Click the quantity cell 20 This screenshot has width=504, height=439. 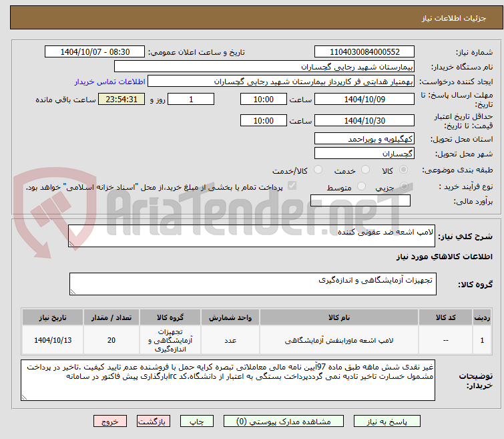click(x=111, y=340)
